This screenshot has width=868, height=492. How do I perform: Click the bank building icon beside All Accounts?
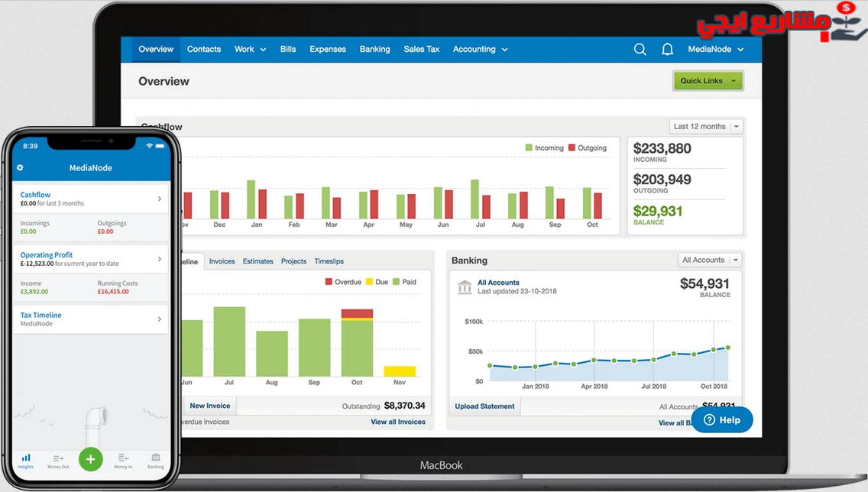click(x=465, y=287)
